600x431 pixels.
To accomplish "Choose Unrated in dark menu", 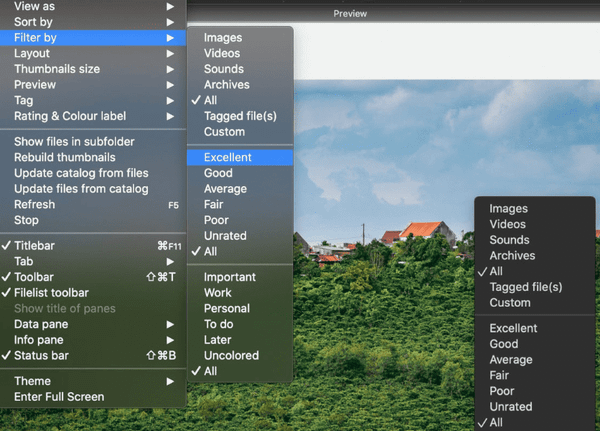I will tap(535, 407).
